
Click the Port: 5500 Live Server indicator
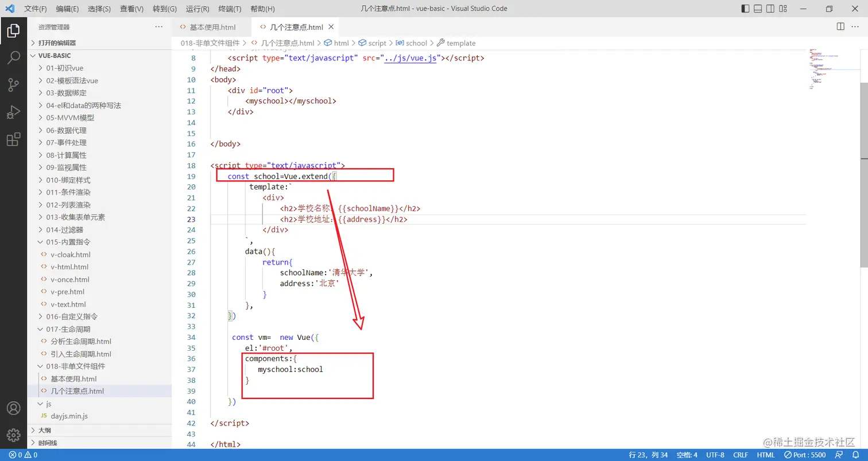(805, 455)
